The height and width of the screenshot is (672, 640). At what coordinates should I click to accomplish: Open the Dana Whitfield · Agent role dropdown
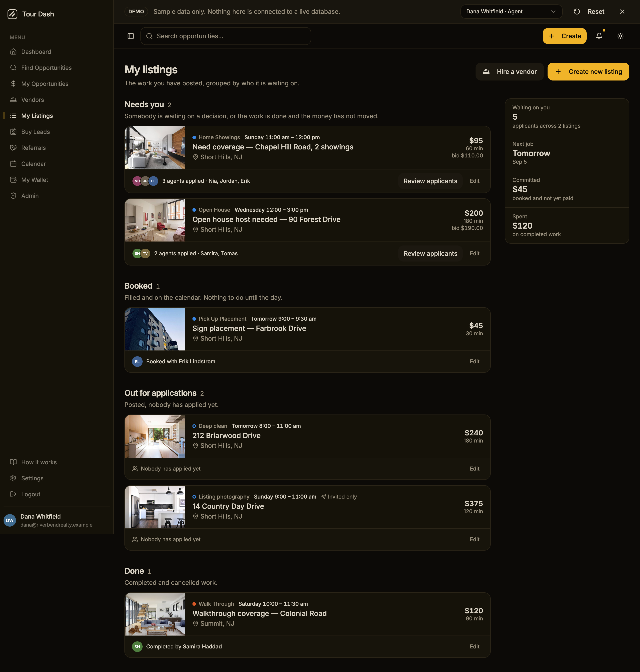[x=511, y=12]
